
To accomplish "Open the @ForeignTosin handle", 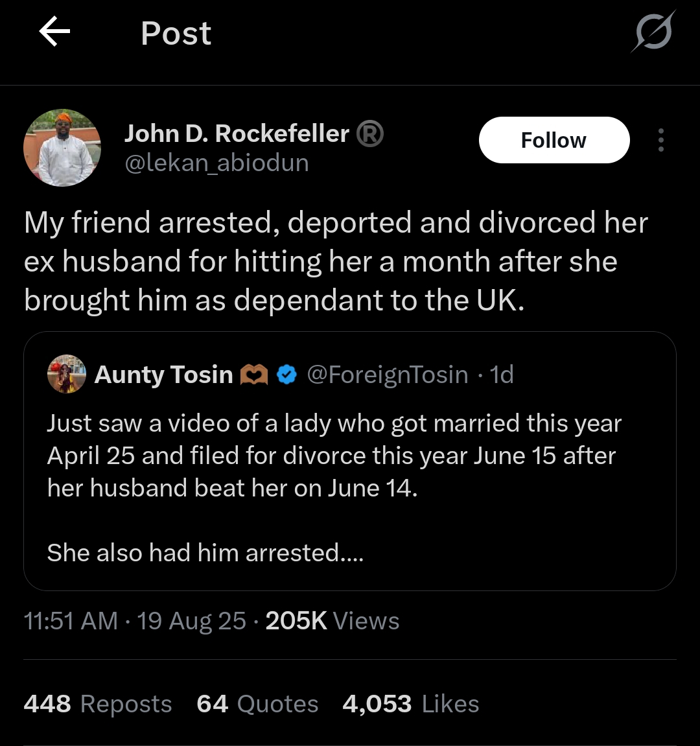I will [x=387, y=375].
